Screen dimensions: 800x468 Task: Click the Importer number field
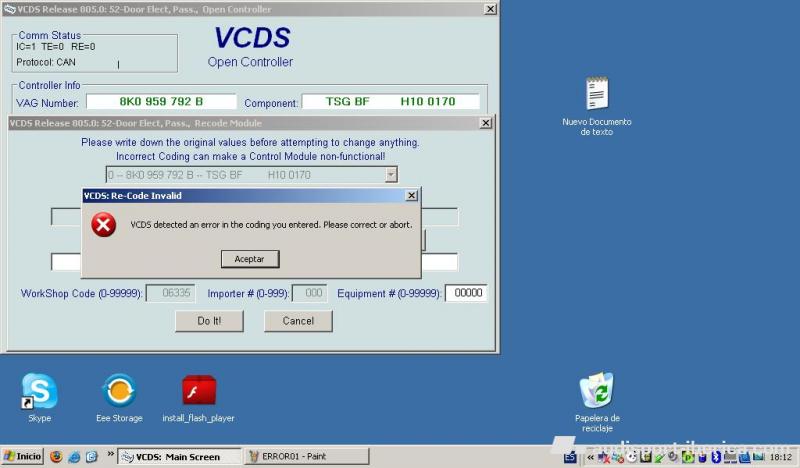314,293
